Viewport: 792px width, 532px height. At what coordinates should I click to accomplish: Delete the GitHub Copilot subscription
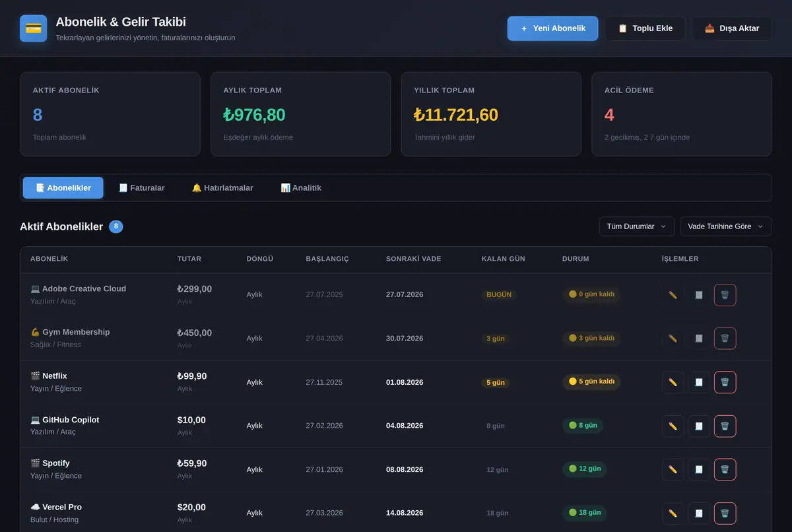pos(725,426)
